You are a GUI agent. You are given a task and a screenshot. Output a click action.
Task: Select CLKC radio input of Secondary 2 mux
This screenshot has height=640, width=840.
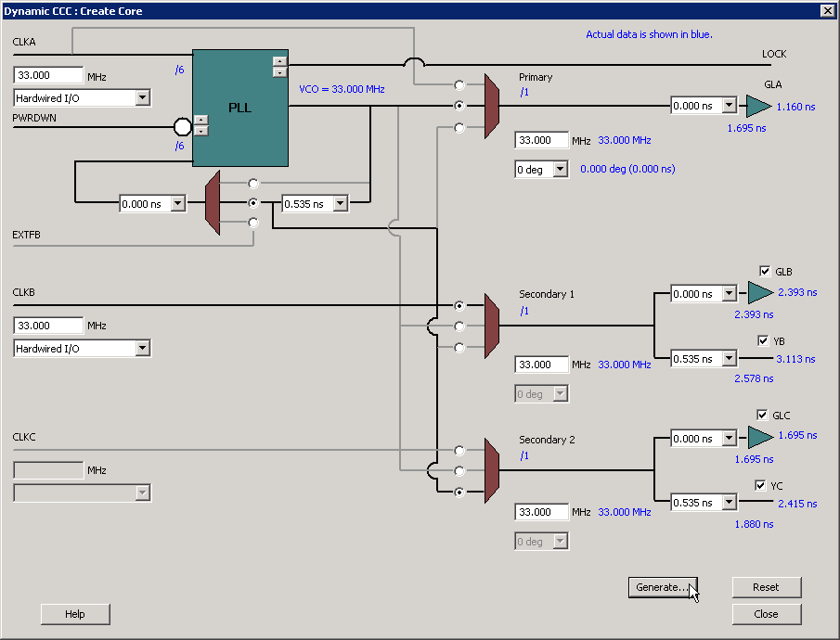point(459,451)
